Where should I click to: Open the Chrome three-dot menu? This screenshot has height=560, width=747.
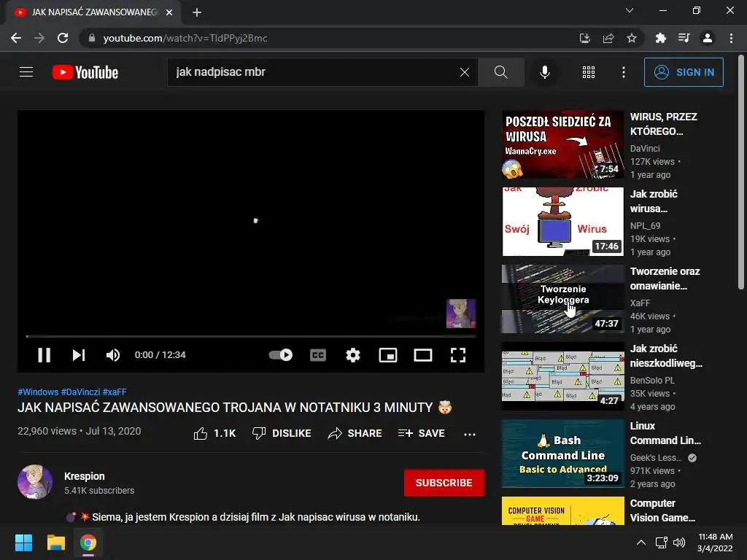click(731, 38)
